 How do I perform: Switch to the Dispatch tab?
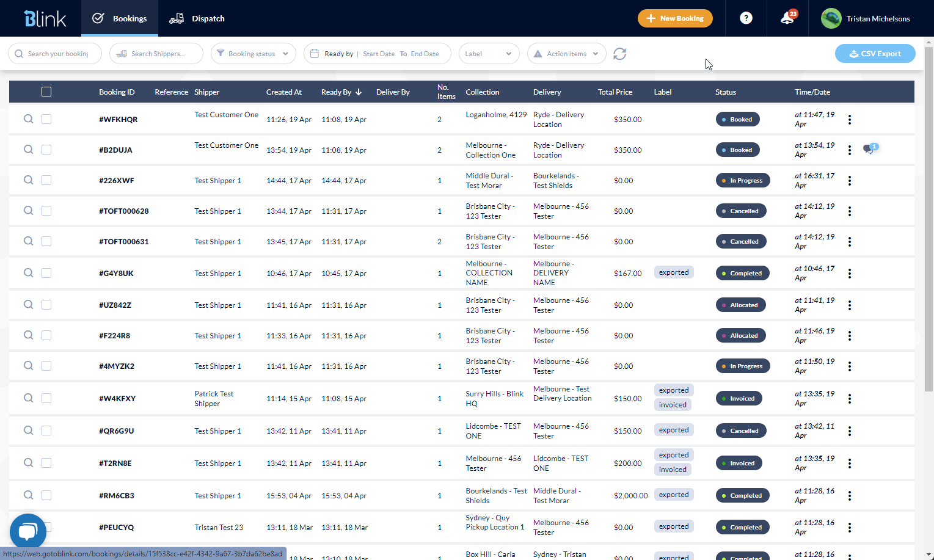coord(197,18)
